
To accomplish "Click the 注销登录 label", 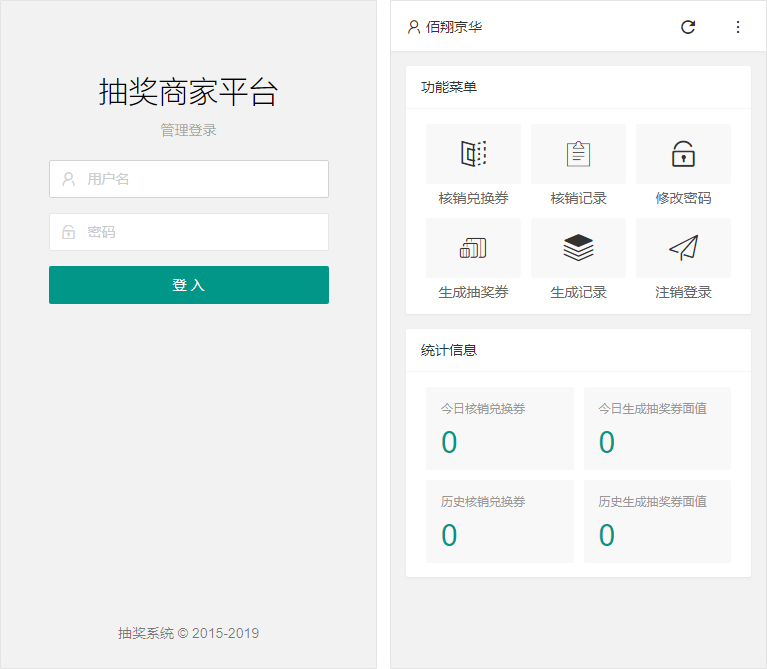I will pyautogui.click(x=683, y=292).
